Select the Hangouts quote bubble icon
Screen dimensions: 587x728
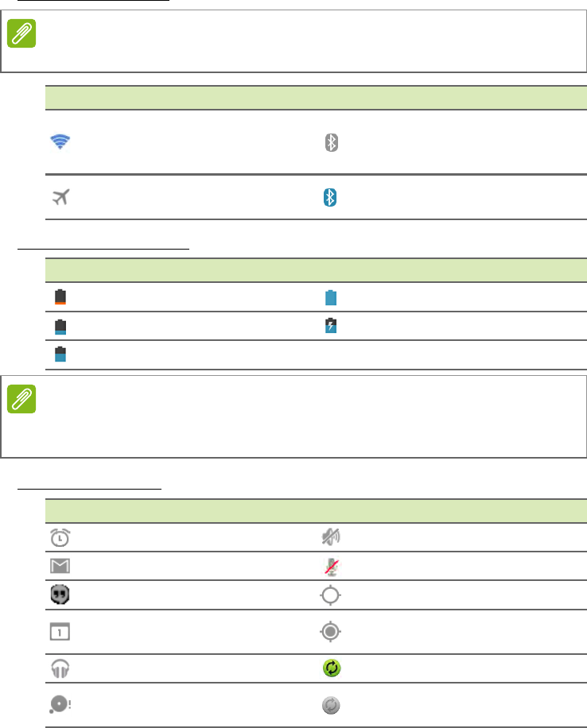tap(60, 594)
